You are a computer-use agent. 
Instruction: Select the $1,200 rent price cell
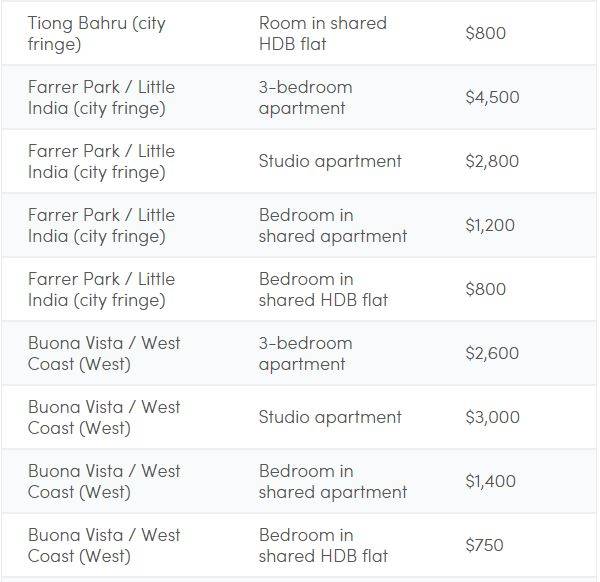(x=490, y=225)
